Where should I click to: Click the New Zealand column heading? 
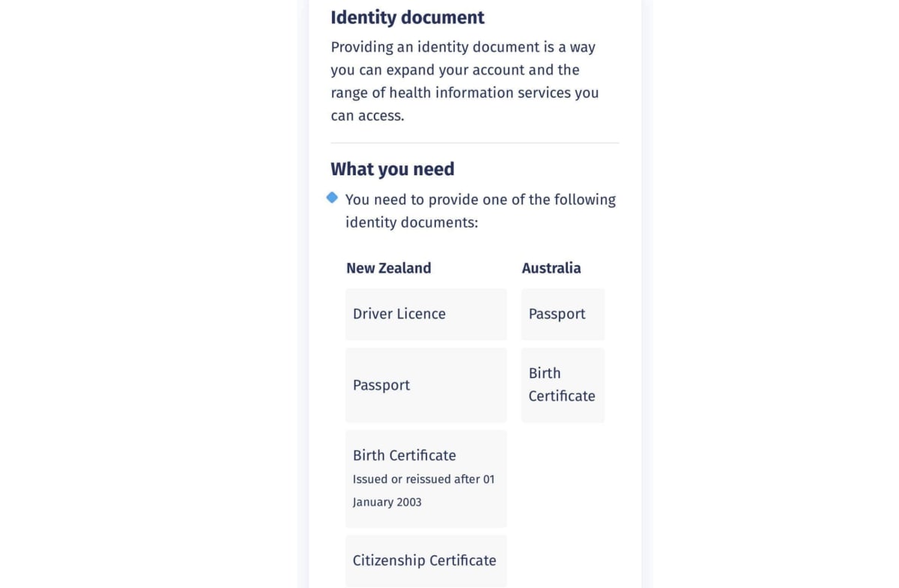[389, 268]
